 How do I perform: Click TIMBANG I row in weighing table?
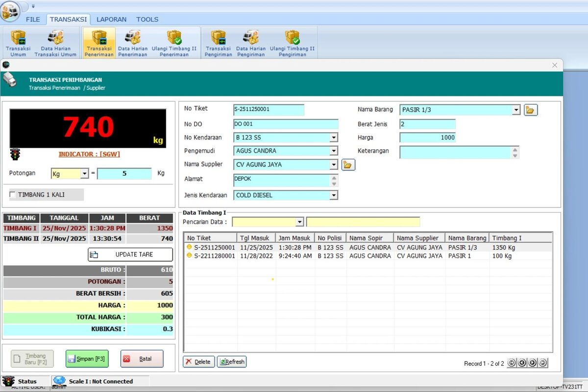pyautogui.click(x=88, y=229)
